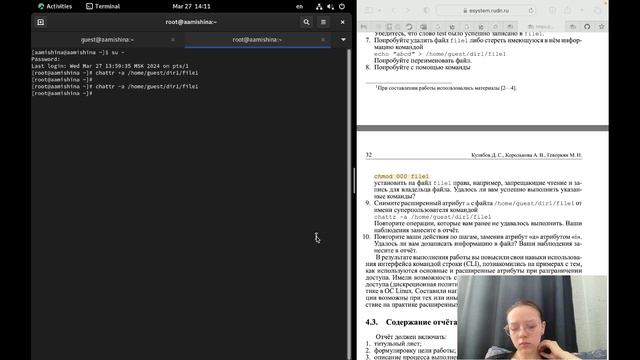Click the network status icon in top bar
This screenshot has width=640, height=360.
[x=319, y=6]
